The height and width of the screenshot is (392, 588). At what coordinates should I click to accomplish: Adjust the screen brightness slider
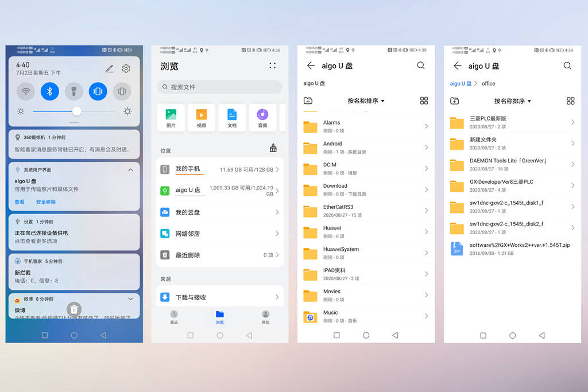[76, 111]
